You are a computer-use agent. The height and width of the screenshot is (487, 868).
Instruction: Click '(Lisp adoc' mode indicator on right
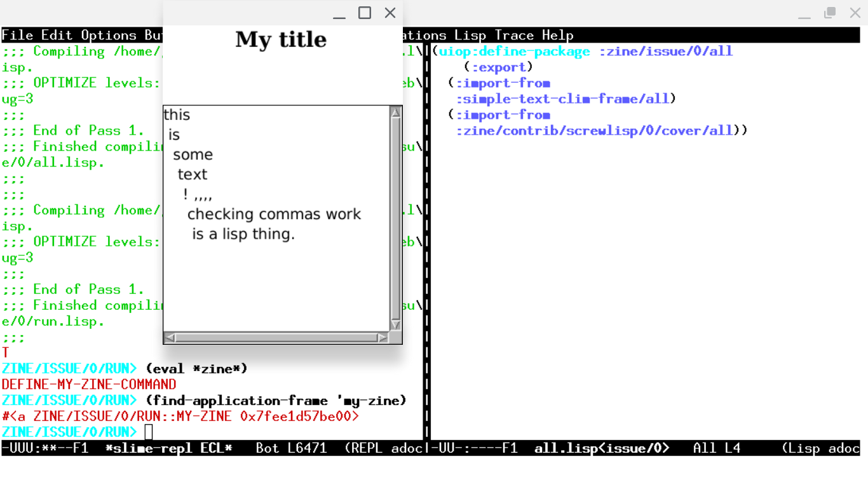pyautogui.click(x=820, y=448)
